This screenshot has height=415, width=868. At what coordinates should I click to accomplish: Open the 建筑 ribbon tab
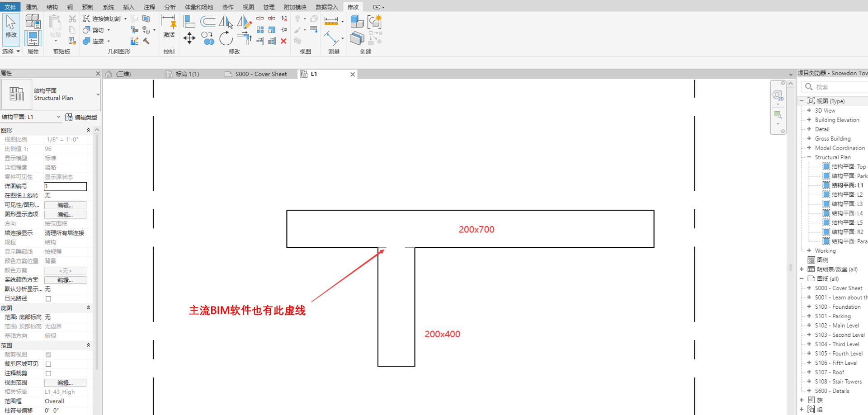[x=32, y=7]
